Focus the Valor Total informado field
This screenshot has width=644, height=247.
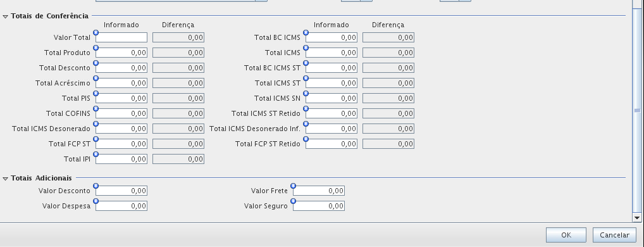coord(121,37)
